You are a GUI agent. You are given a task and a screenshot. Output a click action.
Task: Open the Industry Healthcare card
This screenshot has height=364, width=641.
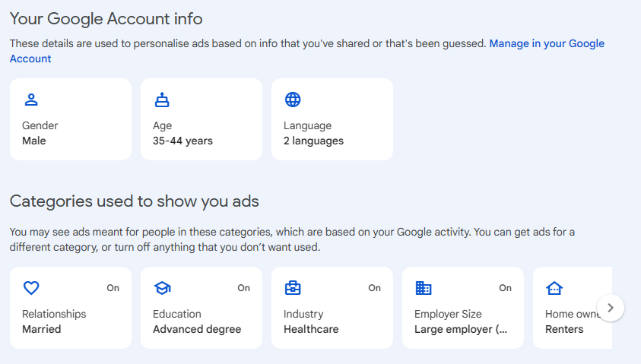[332, 308]
